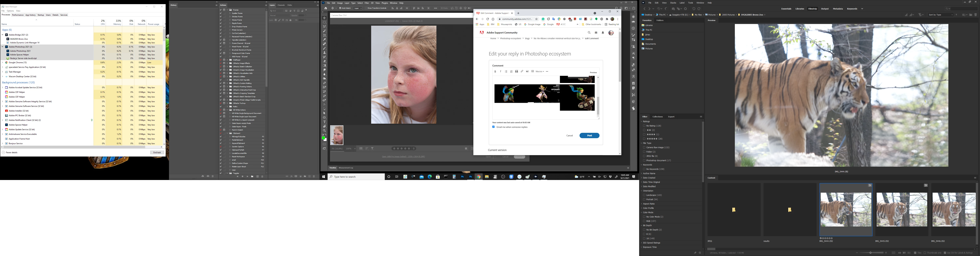The image size is (980, 256).
Task: Open the Macros dropdown in editor
Action: coord(539,71)
